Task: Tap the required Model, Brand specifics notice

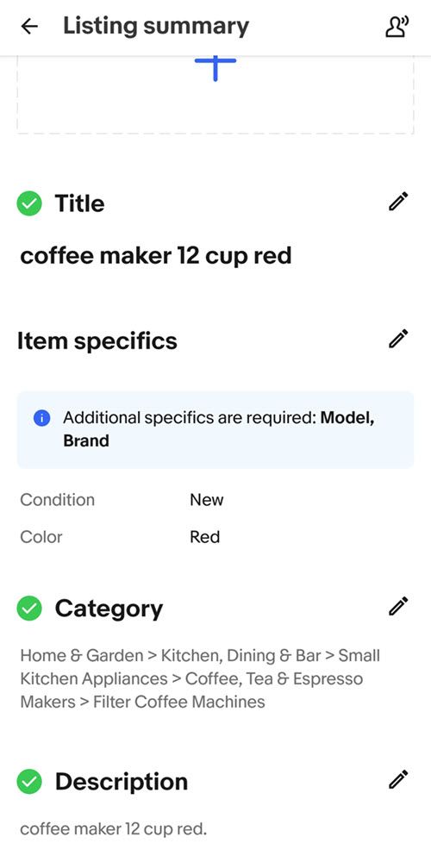Action: (x=215, y=429)
